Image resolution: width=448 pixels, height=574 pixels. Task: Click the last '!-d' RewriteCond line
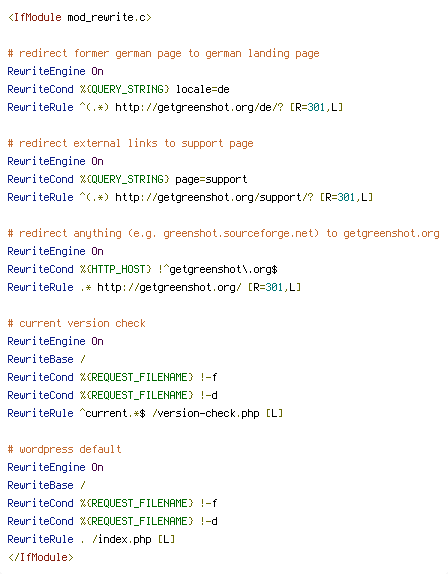(113, 521)
